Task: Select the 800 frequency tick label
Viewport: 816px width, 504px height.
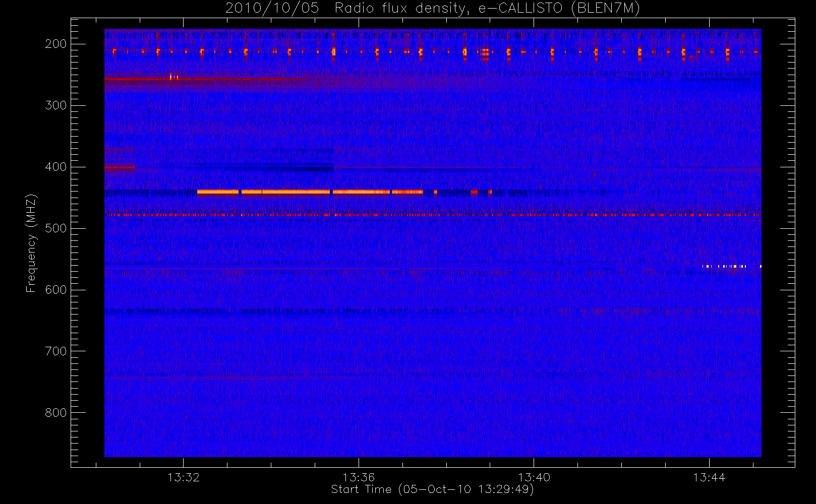Action: click(55, 413)
